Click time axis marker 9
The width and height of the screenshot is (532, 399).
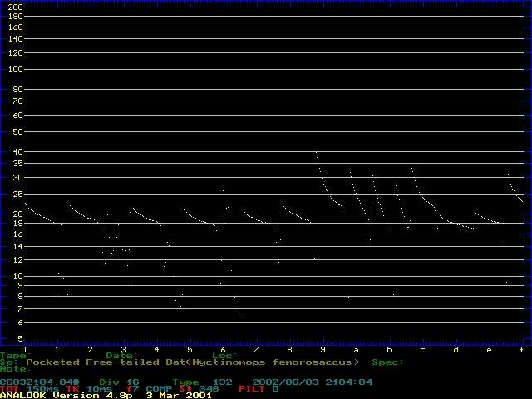(323, 349)
